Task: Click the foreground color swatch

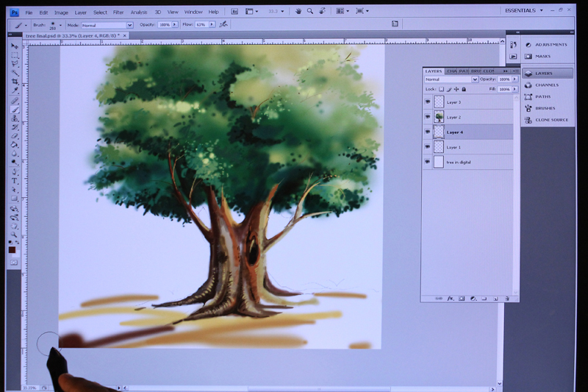Action: pos(12,250)
